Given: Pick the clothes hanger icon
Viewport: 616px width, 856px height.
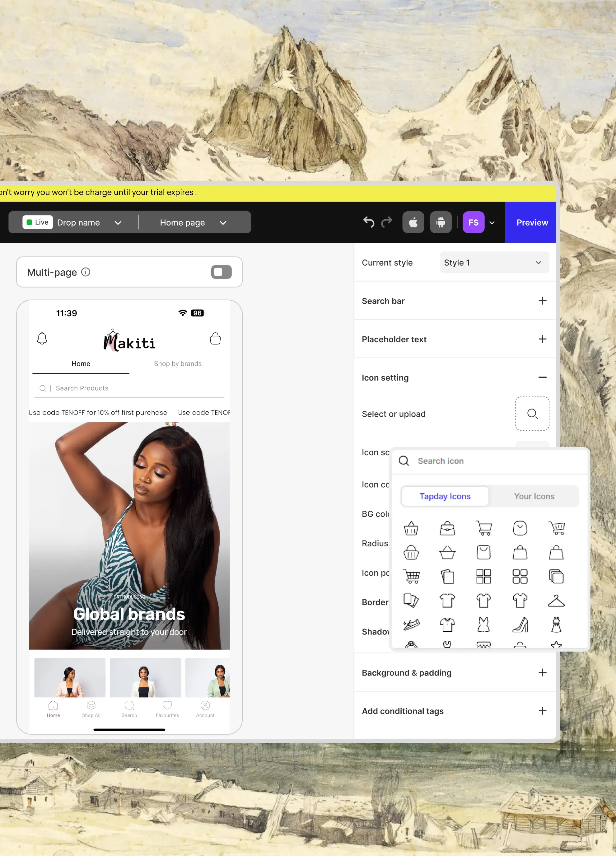Looking at the screenshot, I should click(x=556, y=601).
